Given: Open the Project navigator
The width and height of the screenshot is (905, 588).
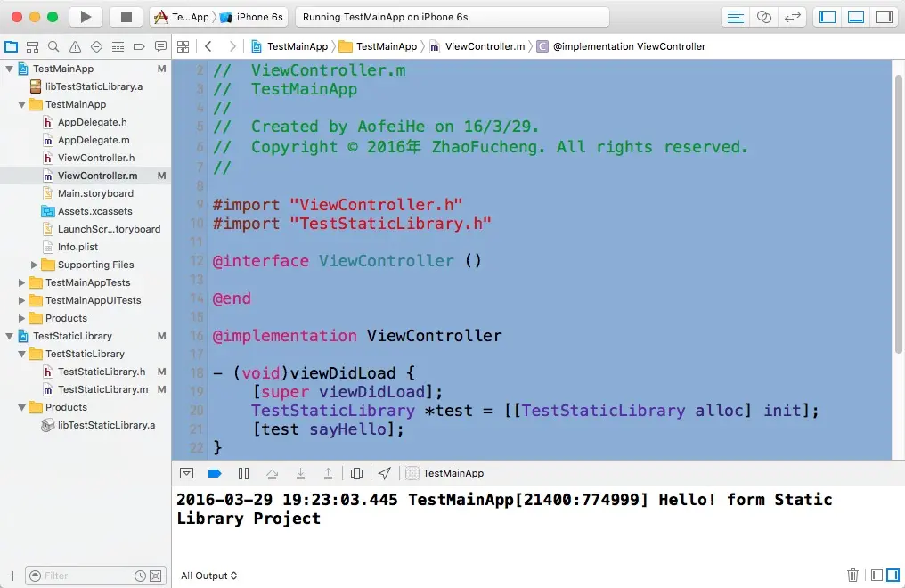Looking at the screenshot, I should click(x=11, y=46).
